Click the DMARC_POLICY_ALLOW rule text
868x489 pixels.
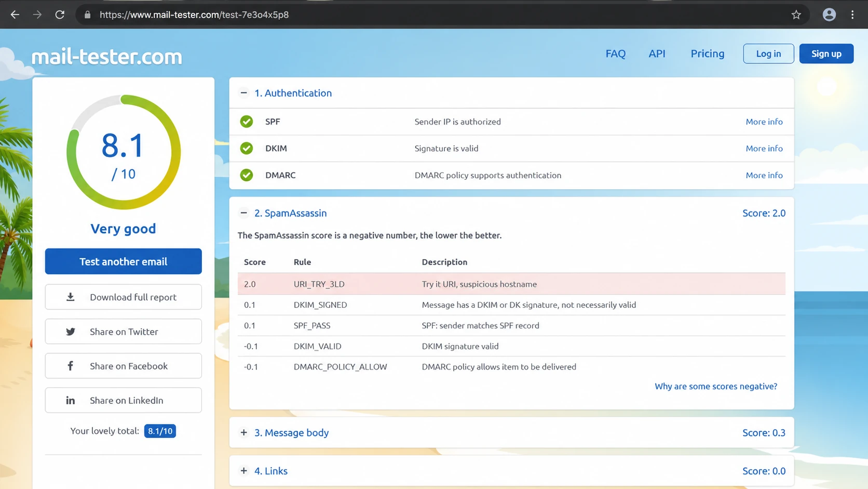tap(340, 367)
